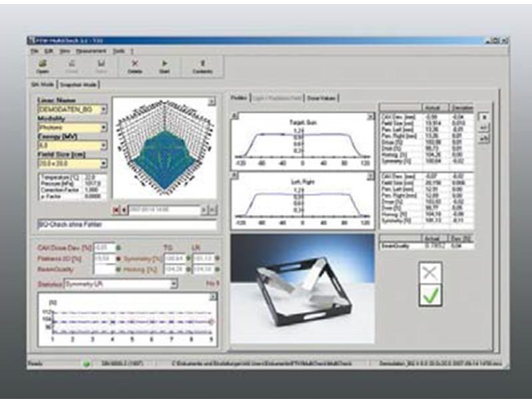Go to previous measurement arrow button
Image resolution: width=532 pixels, height=399 pixels.
pos(124,210)
